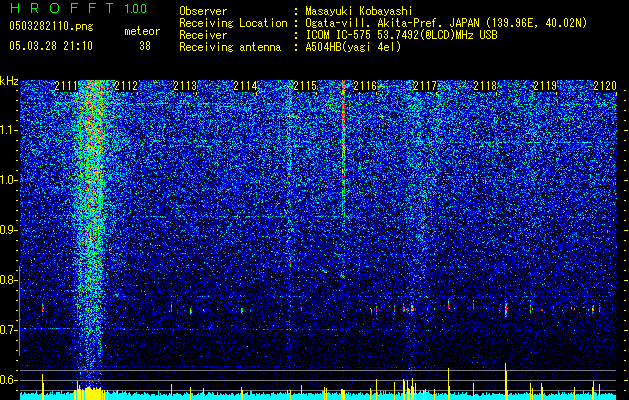The height and width of the screenshot is (400, 629).
Task: Click the 2114 time marker
Action: [246, 86]
